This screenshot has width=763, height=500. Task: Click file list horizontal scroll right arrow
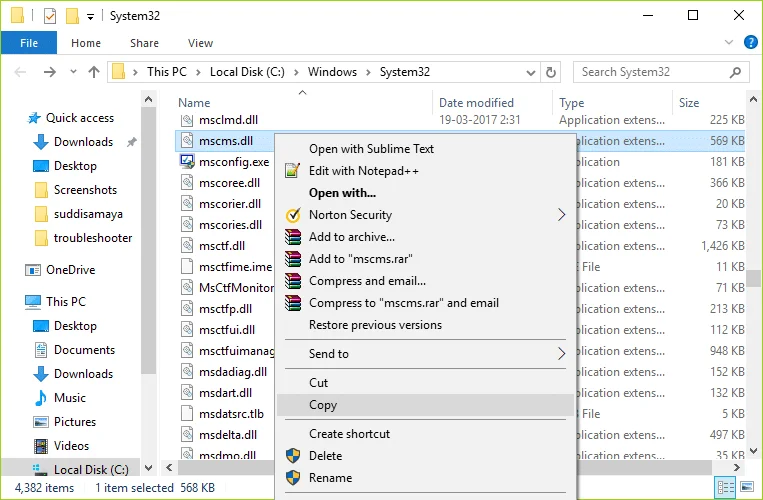pyautogui.click(x=737, y=468)
